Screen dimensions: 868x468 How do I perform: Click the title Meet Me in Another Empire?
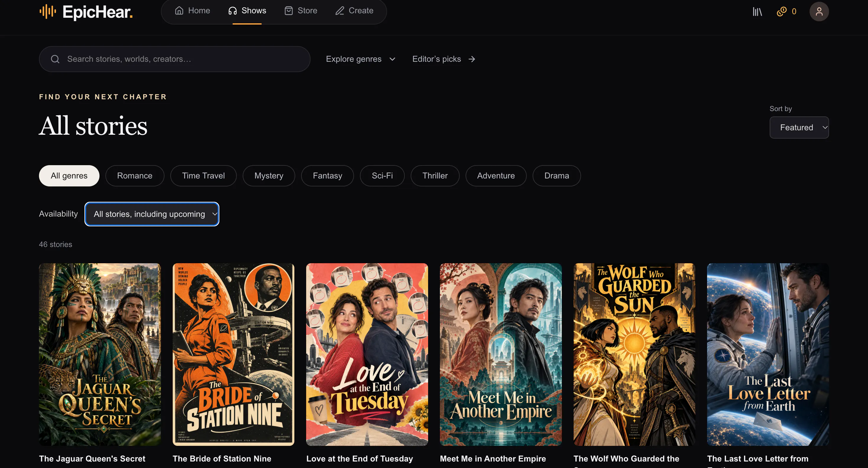[x=493, y=459]
